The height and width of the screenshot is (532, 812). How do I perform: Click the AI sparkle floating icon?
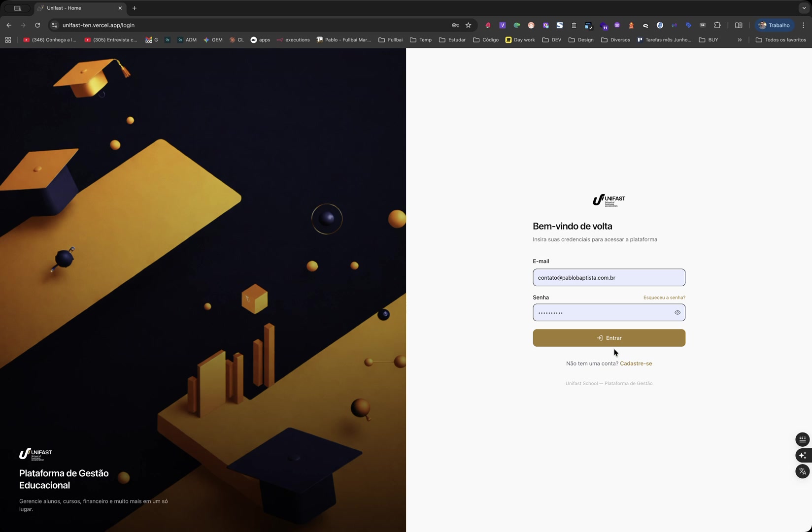click(802, 455)
